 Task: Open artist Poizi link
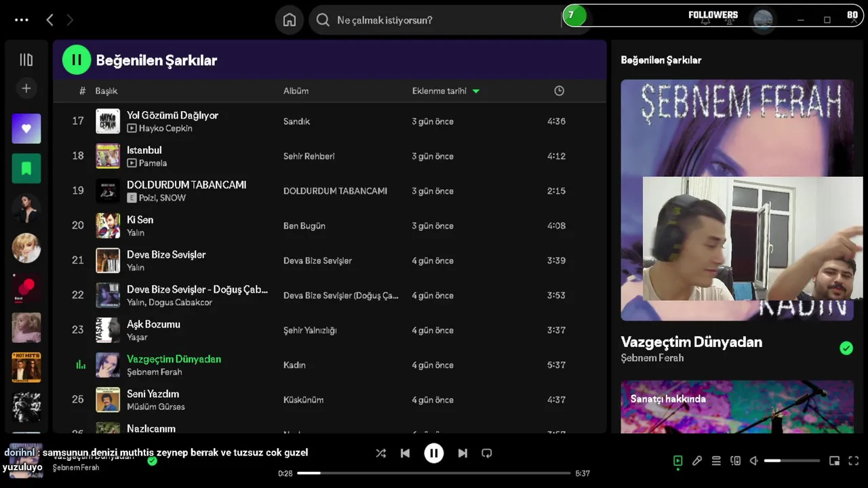[147, 198]
